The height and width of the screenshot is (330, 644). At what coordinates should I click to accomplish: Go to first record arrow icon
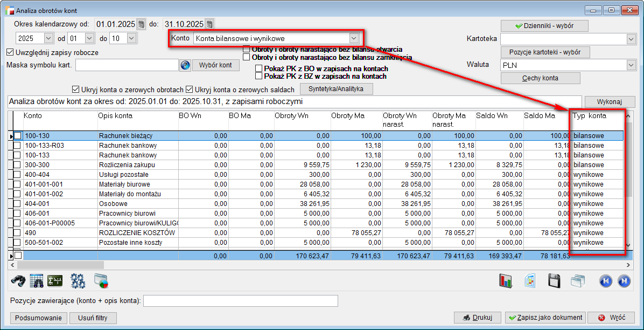(x=606, y=280)
